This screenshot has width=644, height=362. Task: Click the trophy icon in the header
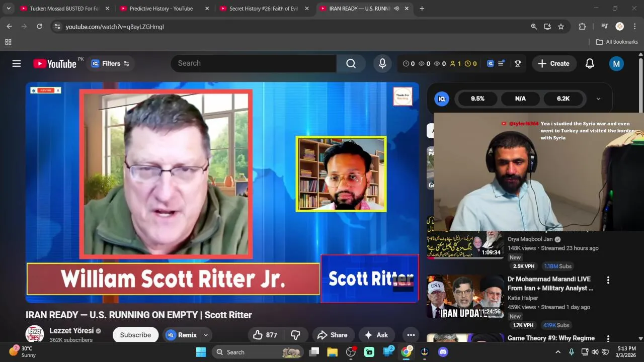(x=517, y=63)
